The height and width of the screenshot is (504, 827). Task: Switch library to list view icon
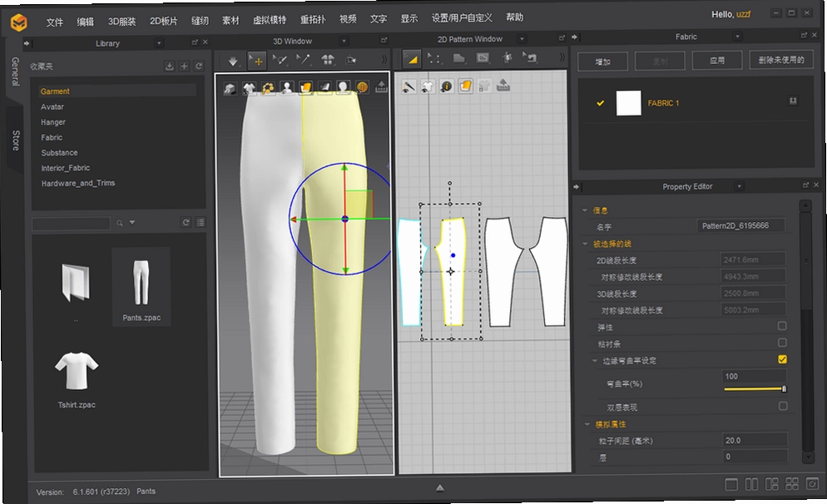(201, 223)
